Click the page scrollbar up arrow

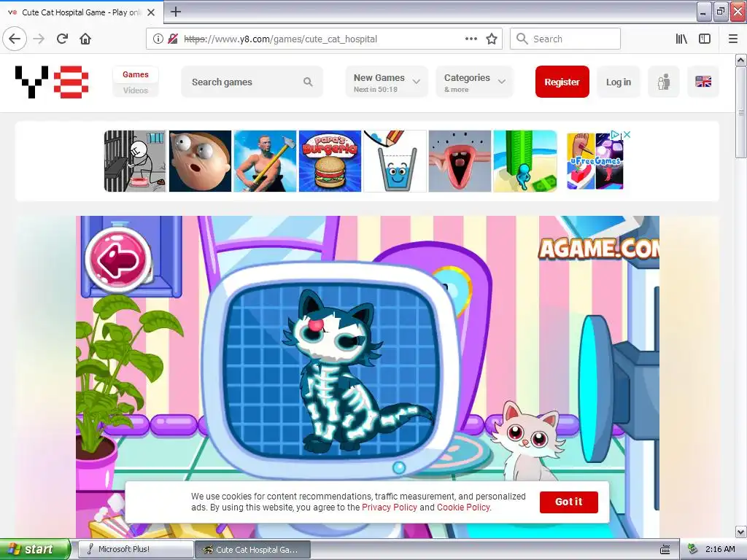pyautogui.click(x=741, y=60)
